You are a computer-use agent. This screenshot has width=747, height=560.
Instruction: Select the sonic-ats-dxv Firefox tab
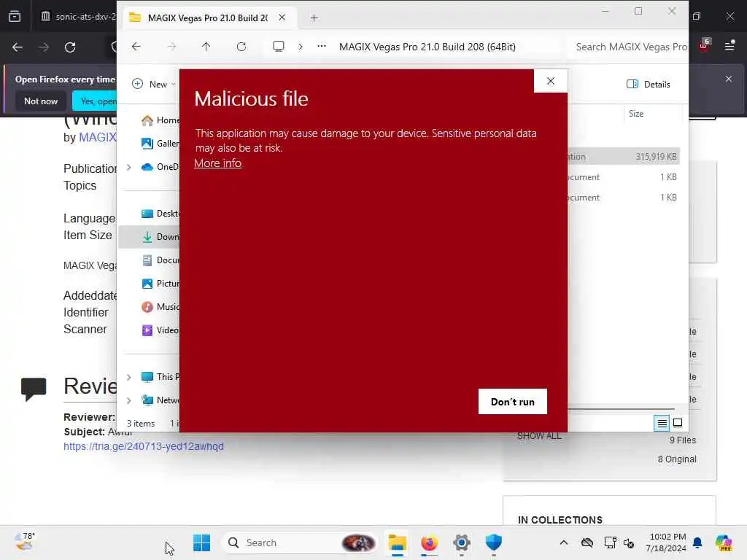77,17
